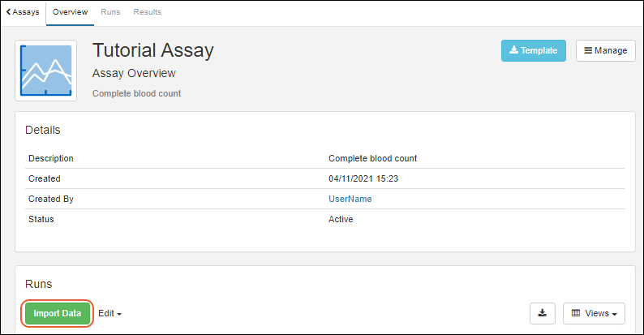Image resolution: width=644 pixels, height=335 pixels.
Task: Click the Tutorial Assay title
Action: tap(152, 50)
